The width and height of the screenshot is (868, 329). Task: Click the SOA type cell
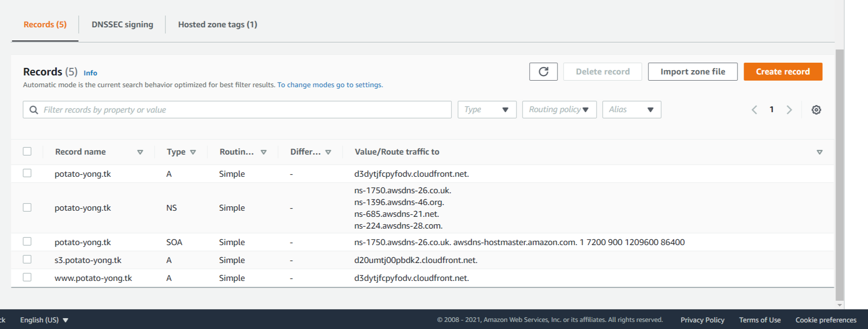pos(174,242)
